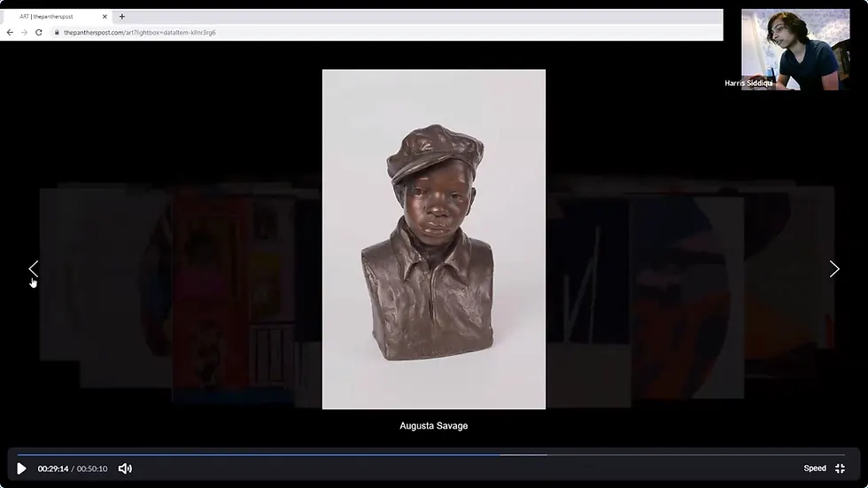Click the 00:50:10 total duration

pyautogui.click(x=92, y=469)
